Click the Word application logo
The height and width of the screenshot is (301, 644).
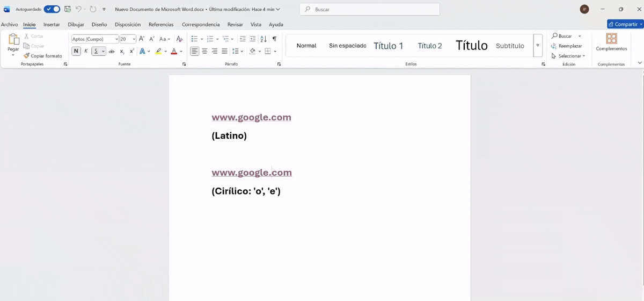(x=7, y=9)
